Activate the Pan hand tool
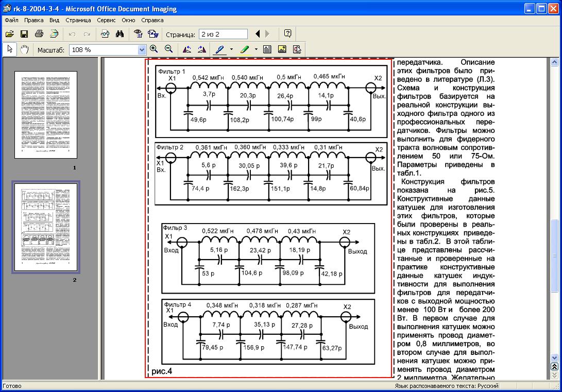The width and height of the screenshot is (562, 392). tap(24, 49)
